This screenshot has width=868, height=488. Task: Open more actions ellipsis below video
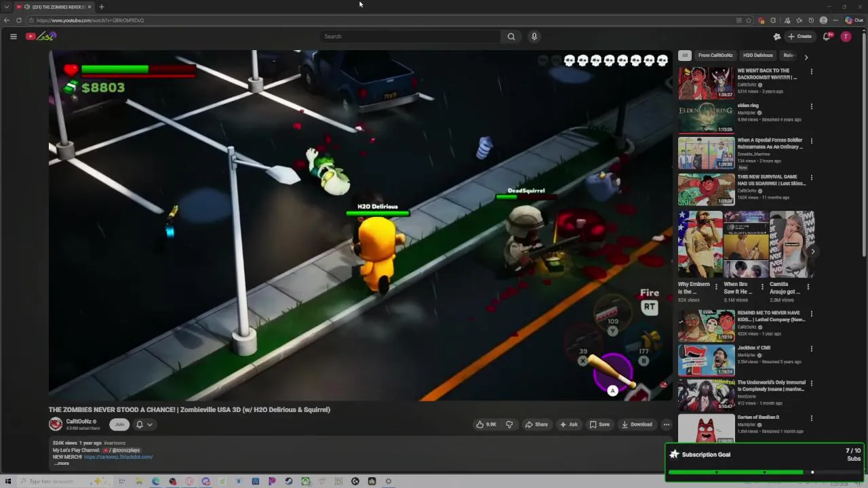(667, 424)
